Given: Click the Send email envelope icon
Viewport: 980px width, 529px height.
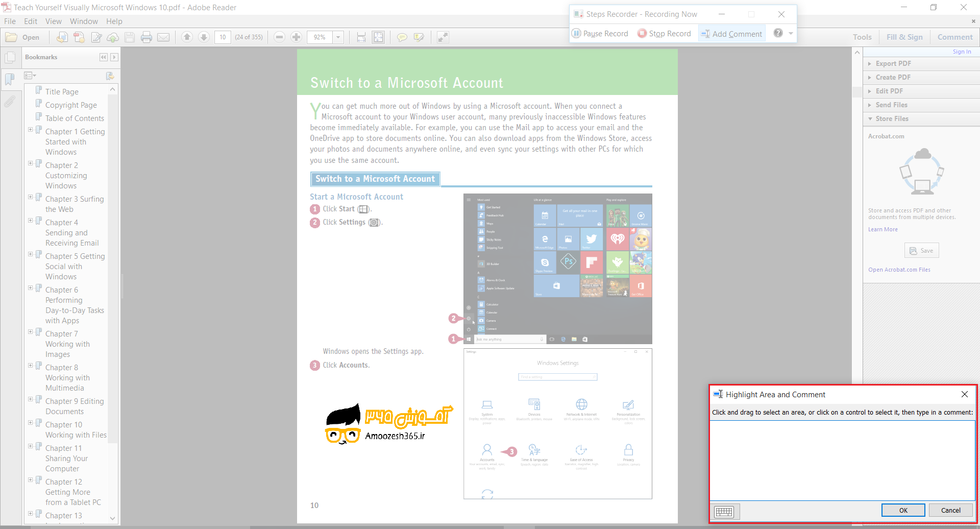Looking at the screenshot, I should (163, 37).
